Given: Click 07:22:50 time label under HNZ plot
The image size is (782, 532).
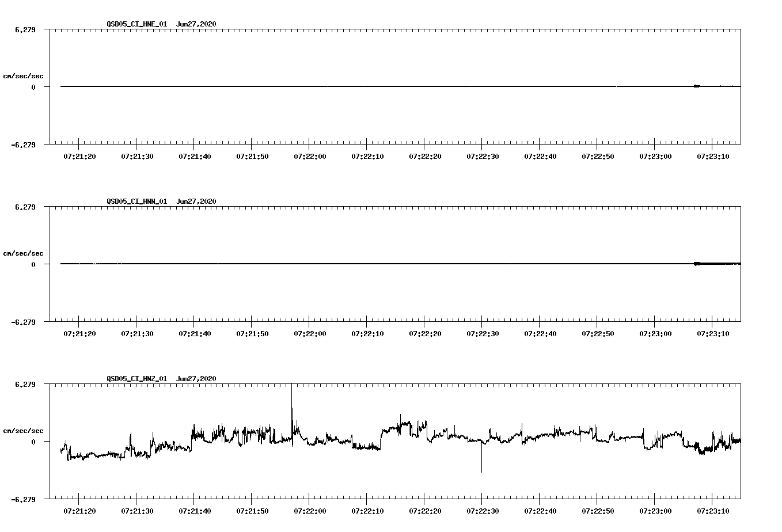Looking at the screenshot, I should tap(598, 511).
